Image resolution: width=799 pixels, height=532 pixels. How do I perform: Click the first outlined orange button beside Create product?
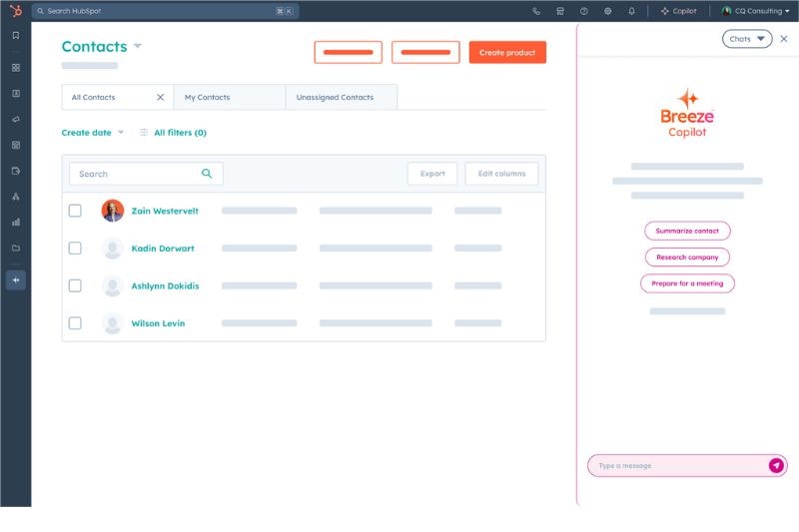click(348, 53)
